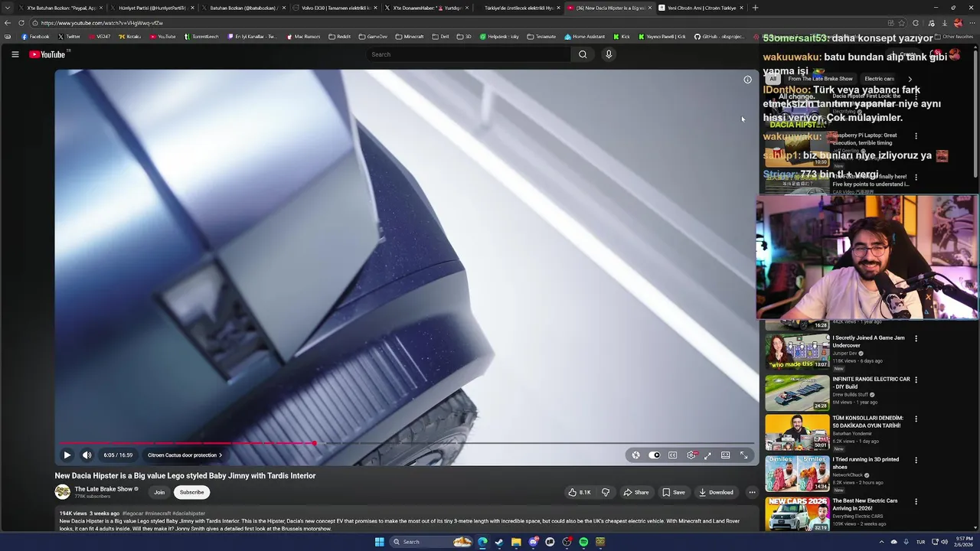Show hidden system tray icons chevron
The height and width of the screenshot is (551, 980).
click(x=881, y=542)
